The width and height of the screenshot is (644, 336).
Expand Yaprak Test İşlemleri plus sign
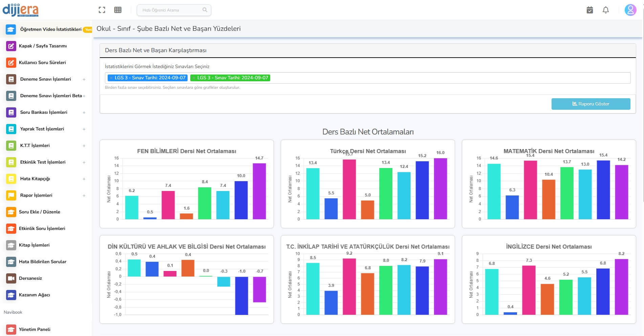pos(84,129)
